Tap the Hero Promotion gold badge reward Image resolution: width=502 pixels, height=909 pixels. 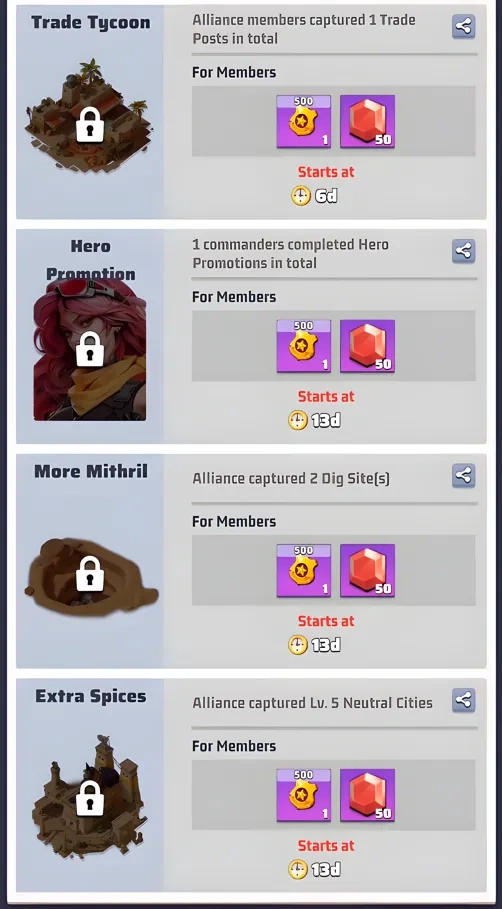(304, 346)
